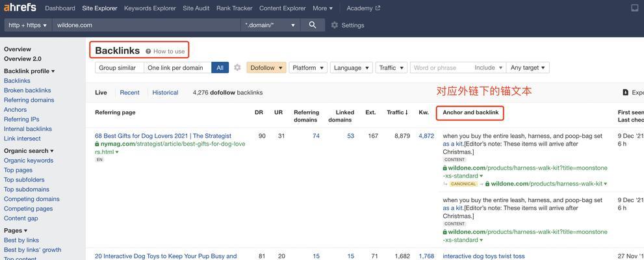Open Link intersect in sidebar
Screen dimensions: 644x260
coord(22,138)
